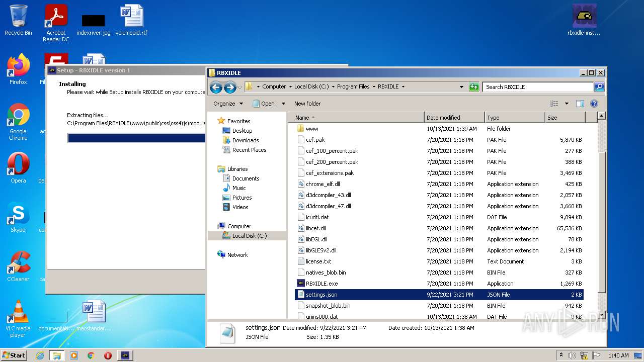This screenshot has width=644, height=362.
Task: Open the Organize dropdown menu
Action: pyautogui.click(x=228, y=104)
